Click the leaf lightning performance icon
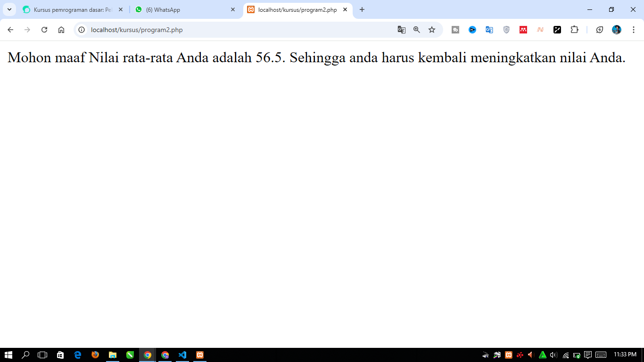This screenshot has height=362, width=644. pyautogui.click(x=600, y=30)
